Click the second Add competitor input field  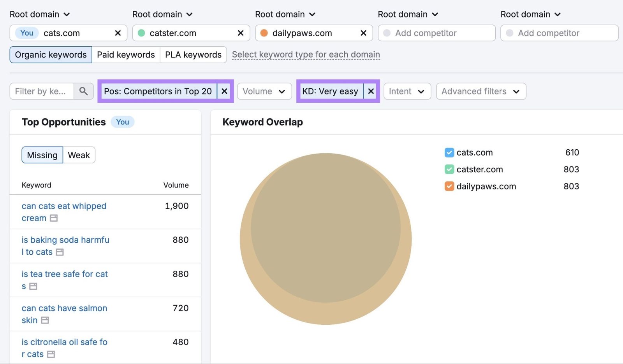559,33
